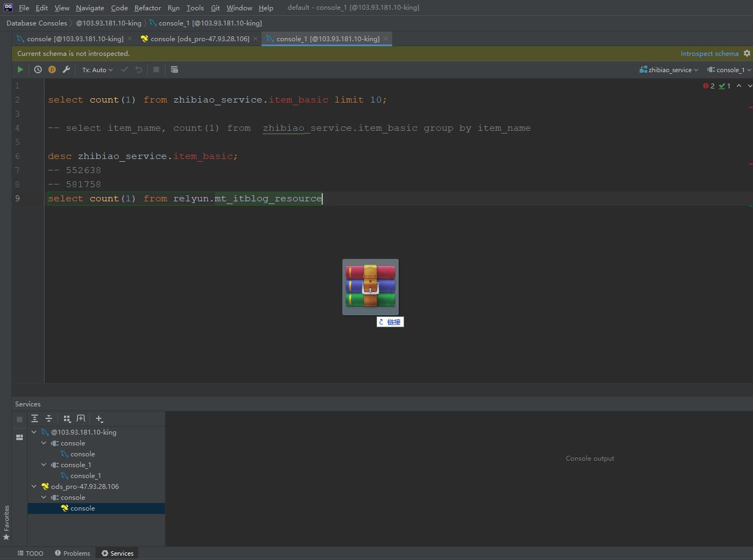Viewport: 753px width, 560px height.
Task: Click @103.93.181.10-king breadcrumb in navigation bar
Action: click(x=109, y=23)
